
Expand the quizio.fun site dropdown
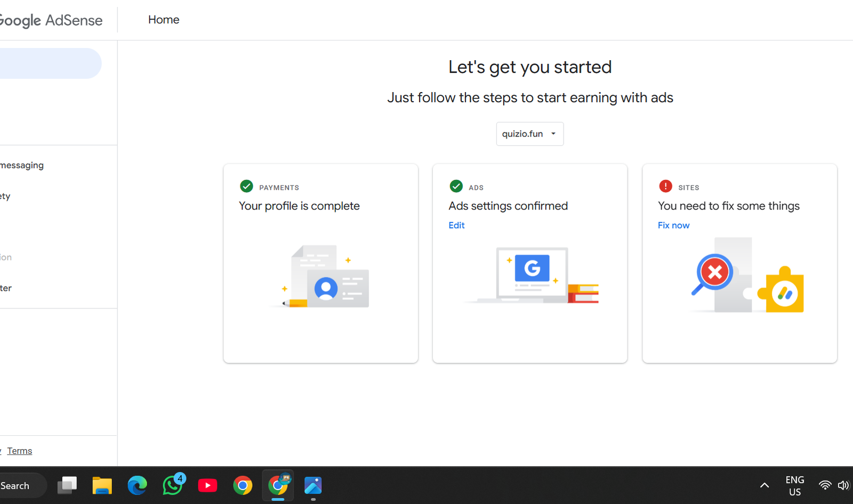coord(529,134)
